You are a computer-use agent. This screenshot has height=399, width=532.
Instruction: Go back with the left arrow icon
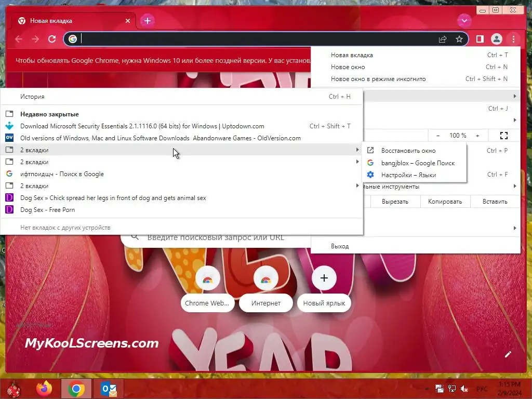pyautogui.click(x=19, y=39)
